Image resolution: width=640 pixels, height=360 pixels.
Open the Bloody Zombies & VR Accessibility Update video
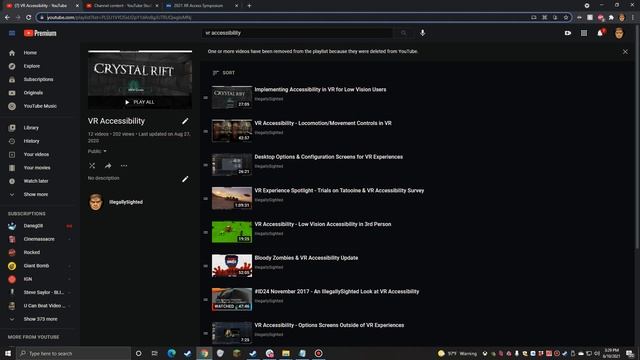coord(306,258)
